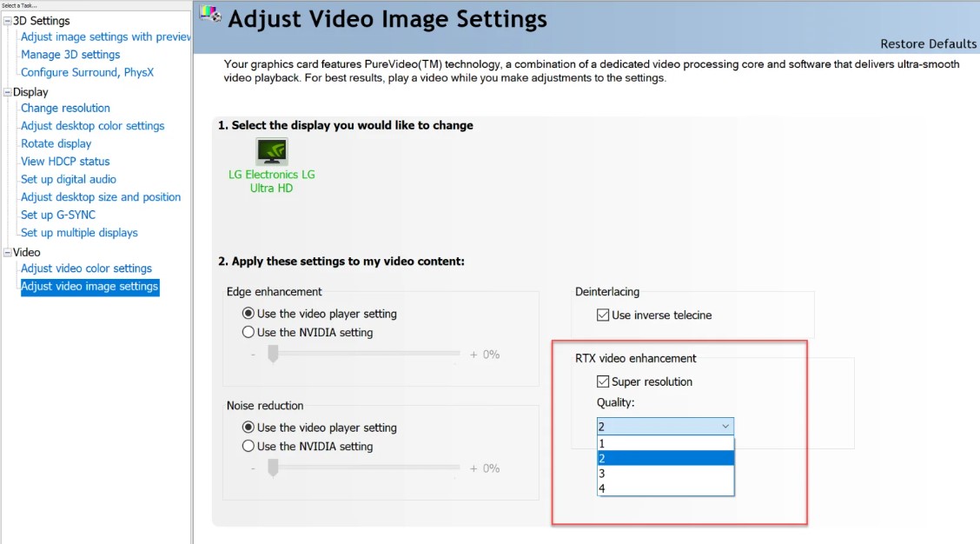980x544 pixels.
Task: Click the 'Deinterlacing' group label
Action: [x=607, y=292]
